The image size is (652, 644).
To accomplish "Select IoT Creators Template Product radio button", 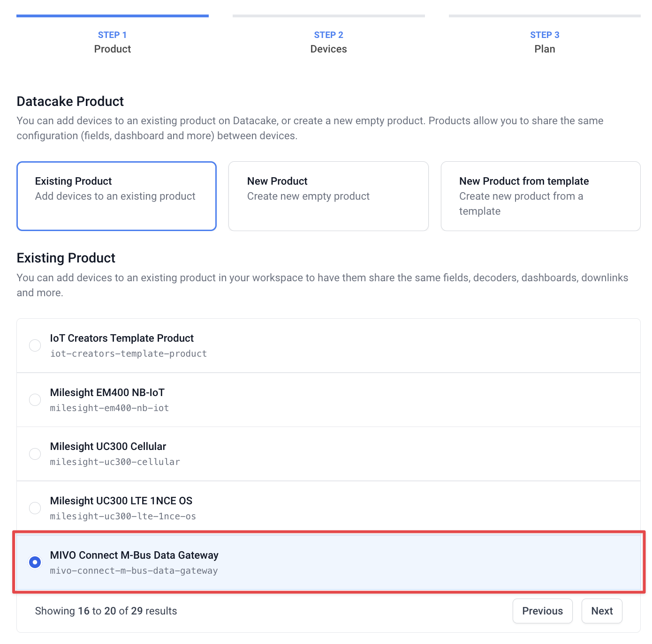I will [x=35, y=345].
